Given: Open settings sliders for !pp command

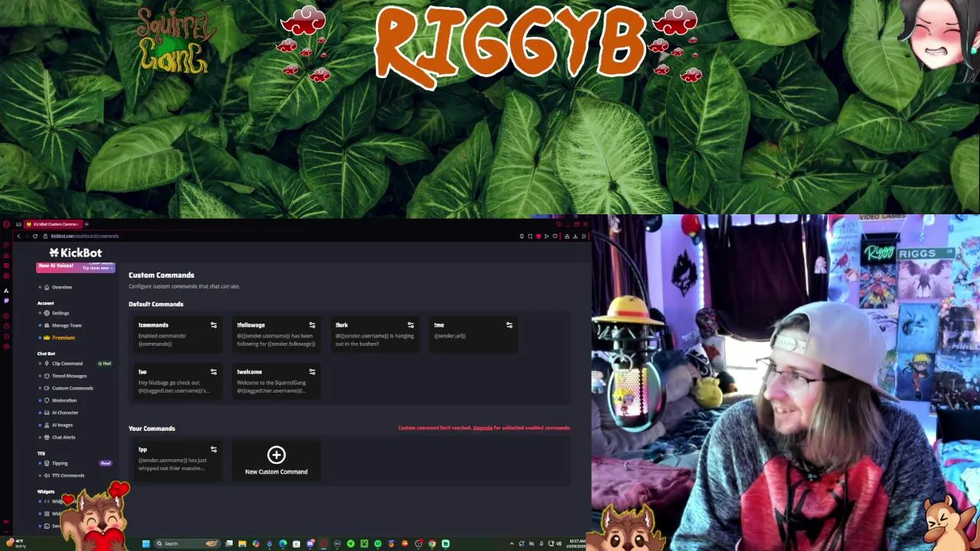Looking at the screenshot, I should pos(214,450).
